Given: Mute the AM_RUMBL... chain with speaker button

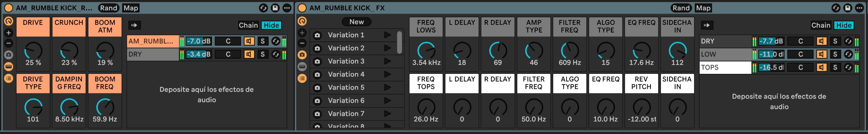Looking at the screenshot, I should [249, 41].
